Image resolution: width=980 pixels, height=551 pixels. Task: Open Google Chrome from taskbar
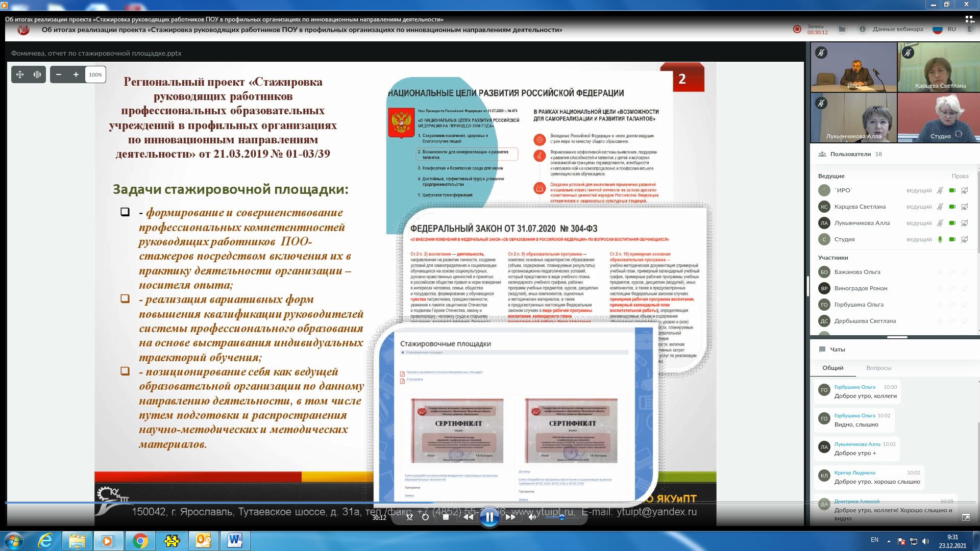coord(140,541)
